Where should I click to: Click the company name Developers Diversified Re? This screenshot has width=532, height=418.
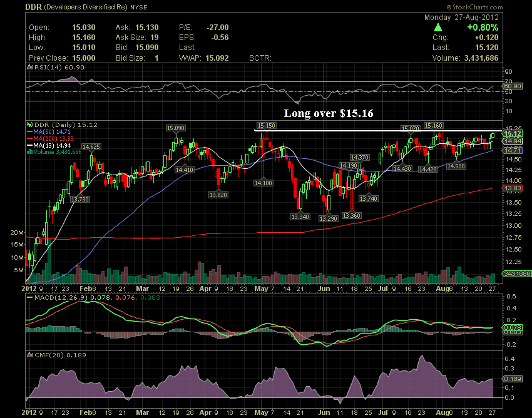pyautogui.click(x=86, y=7)
